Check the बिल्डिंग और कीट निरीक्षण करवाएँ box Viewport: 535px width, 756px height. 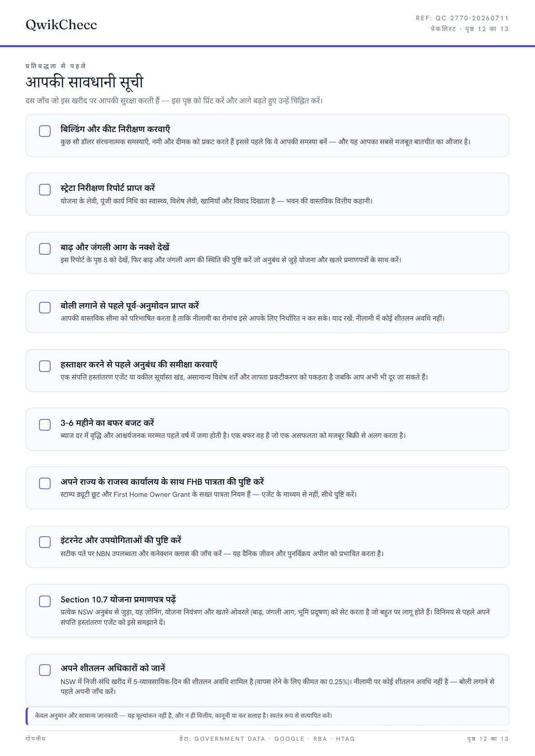[45, 131]
